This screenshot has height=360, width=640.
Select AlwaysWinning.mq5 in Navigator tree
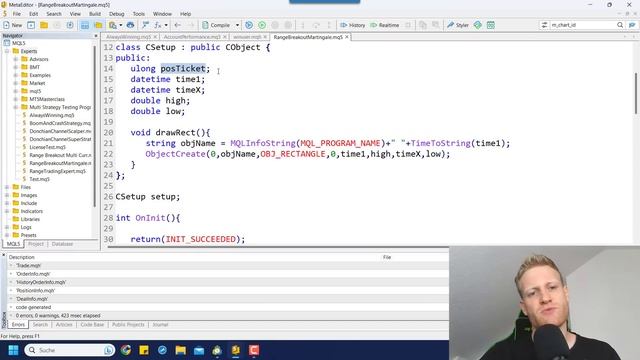click(51, 115)
